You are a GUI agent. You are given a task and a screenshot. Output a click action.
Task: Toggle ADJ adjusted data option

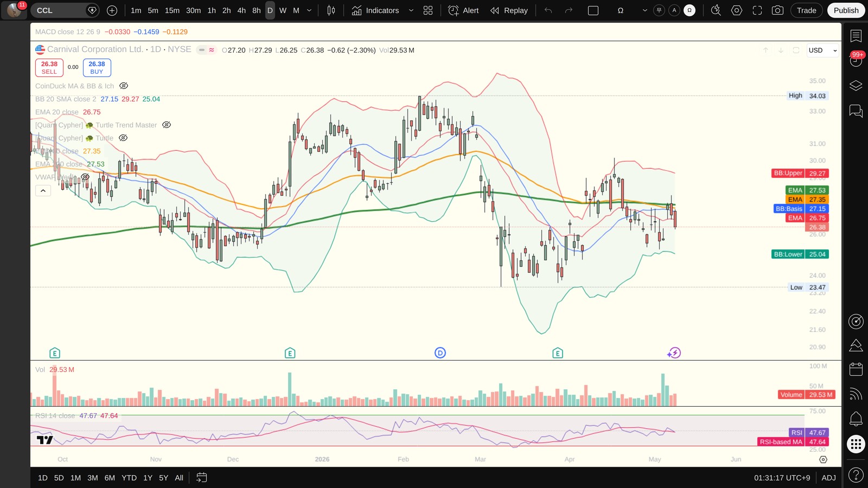point(828,478)
